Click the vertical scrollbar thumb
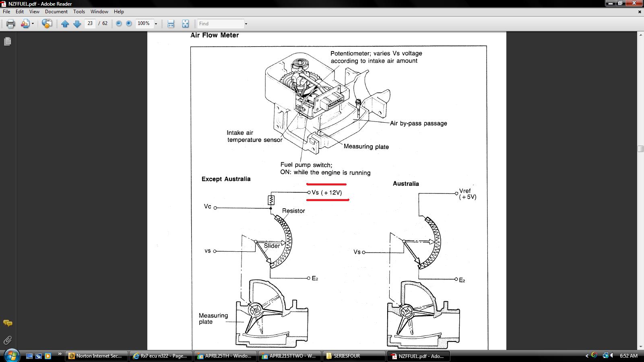Image resolution: width=644 pixels, height=362 pixels. pyautogui.click(x=640, y=149)
